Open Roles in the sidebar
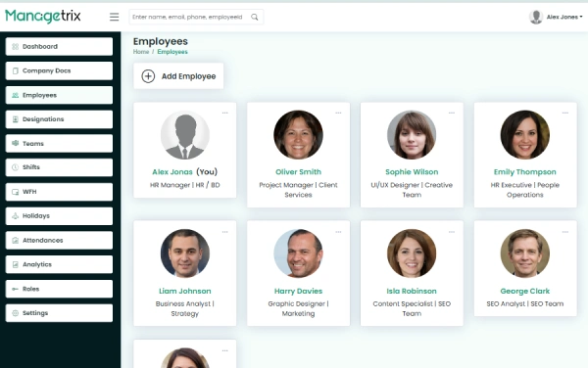 (59, 289)
